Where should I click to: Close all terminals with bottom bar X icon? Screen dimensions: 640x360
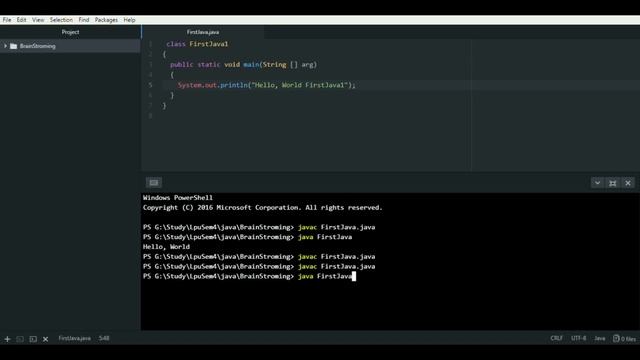click(x=46, y=339)
